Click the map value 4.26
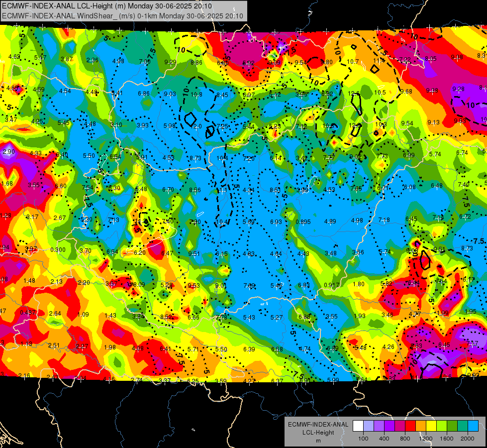The height and width of the screenshot is (448, 487). pyautogui.click(x=388, y=346)
